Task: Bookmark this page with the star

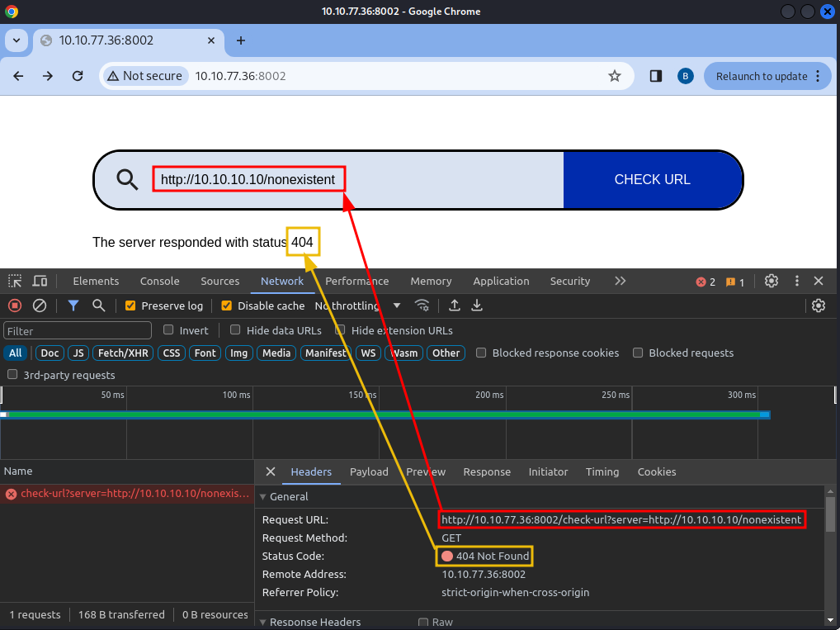Action: [615, 76]
